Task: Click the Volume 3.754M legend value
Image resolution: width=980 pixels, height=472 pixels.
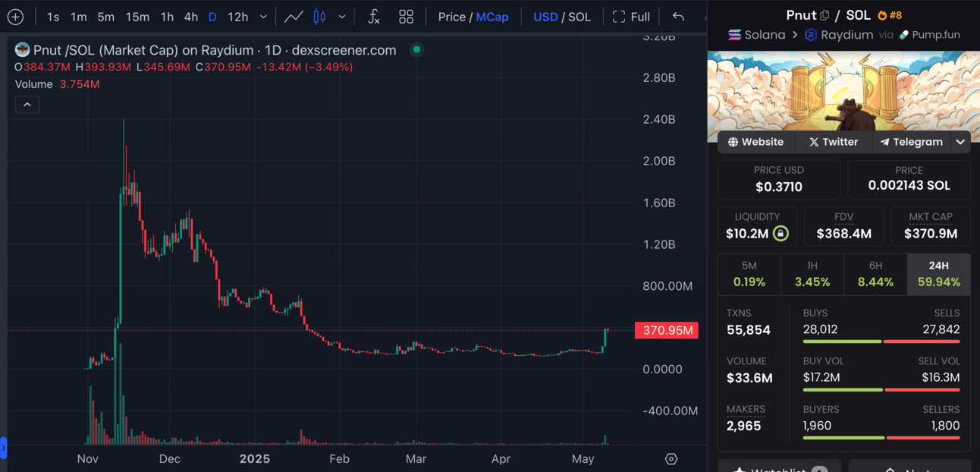Action: [79, 84]
